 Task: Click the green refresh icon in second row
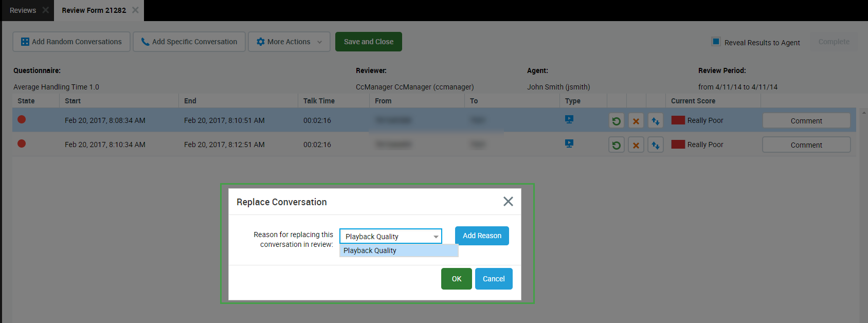pos(616,145)
